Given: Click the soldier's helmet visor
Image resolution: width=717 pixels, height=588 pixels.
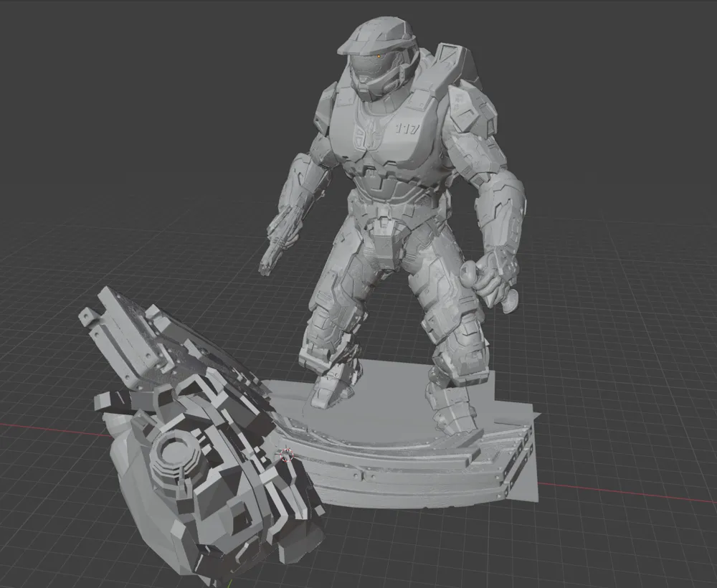Looking at the screenshot, I should tap(371, 66).
